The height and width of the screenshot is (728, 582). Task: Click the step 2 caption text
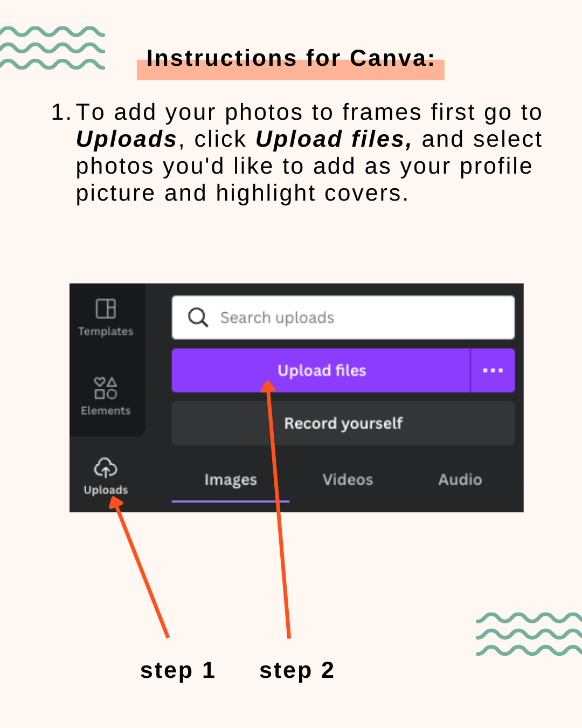297,670
